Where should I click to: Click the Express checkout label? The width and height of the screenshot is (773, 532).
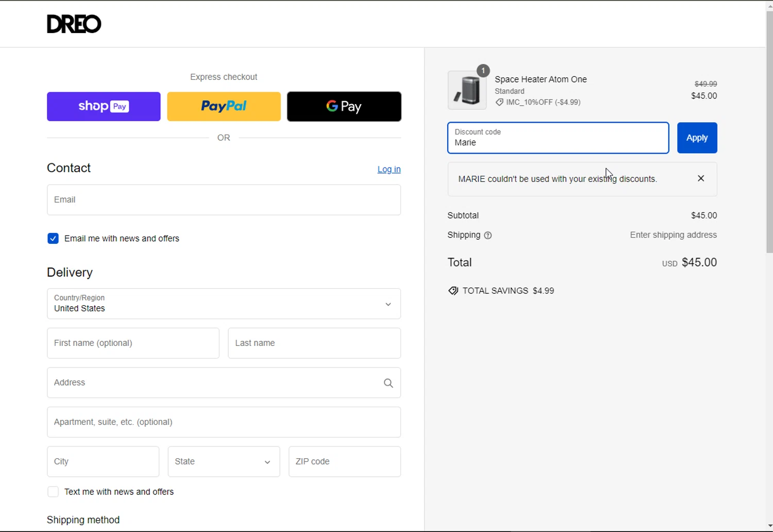click(224, 77)
